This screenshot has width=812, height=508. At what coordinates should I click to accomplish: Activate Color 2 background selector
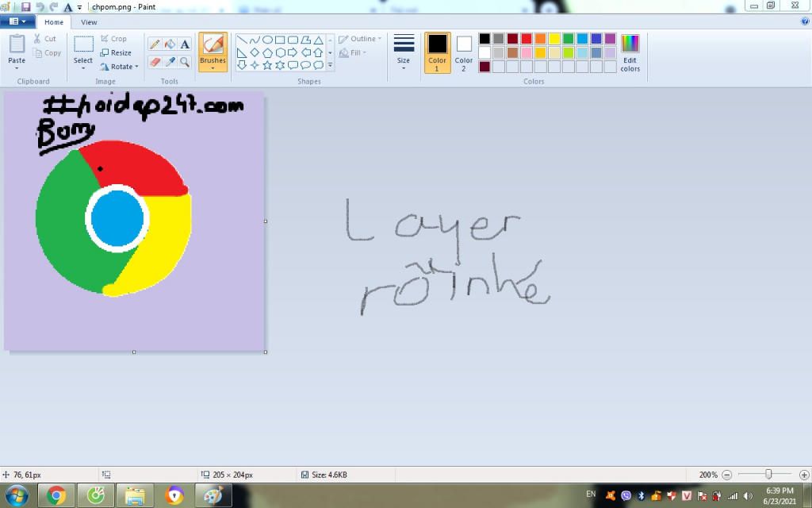(x=463, y=52)
